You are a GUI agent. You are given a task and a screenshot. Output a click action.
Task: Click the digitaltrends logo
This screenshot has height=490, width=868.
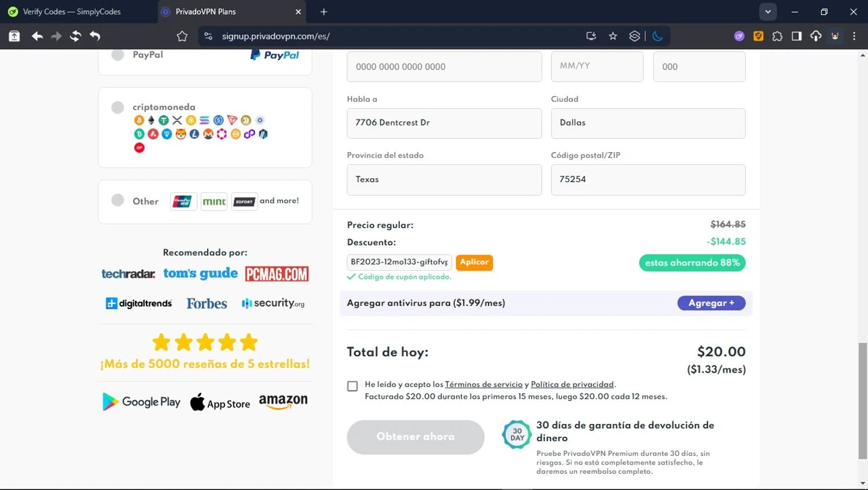[x=139, y=303]
